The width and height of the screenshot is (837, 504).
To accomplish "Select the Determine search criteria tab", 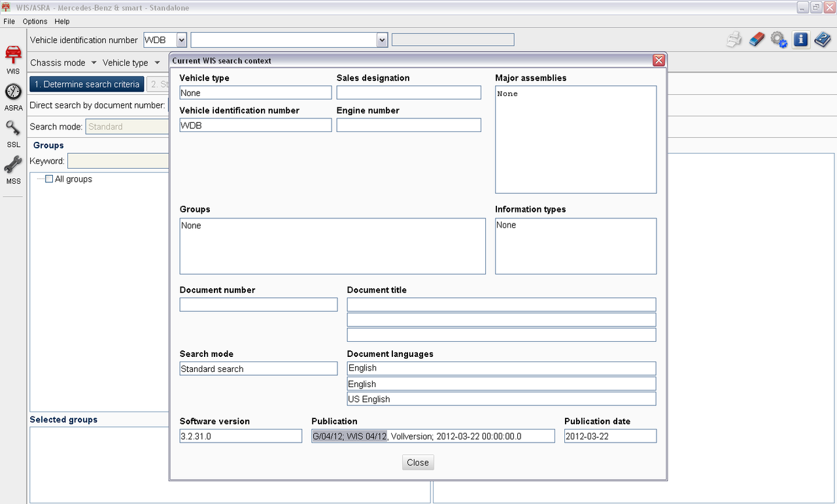I will click(87, 84).
